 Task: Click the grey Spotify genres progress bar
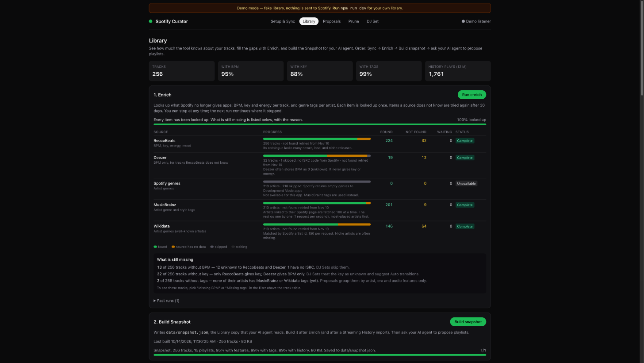(x=317, y=181)
